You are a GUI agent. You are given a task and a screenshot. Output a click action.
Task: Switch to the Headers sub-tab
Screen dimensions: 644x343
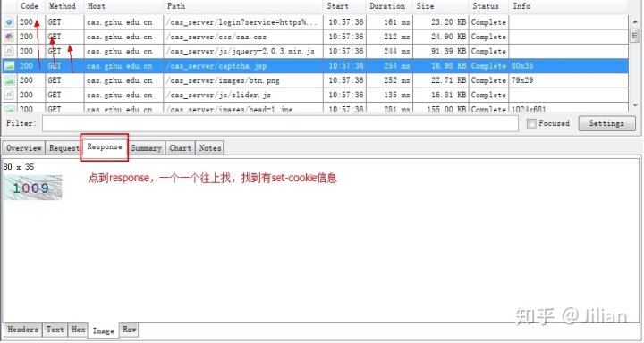23,330
